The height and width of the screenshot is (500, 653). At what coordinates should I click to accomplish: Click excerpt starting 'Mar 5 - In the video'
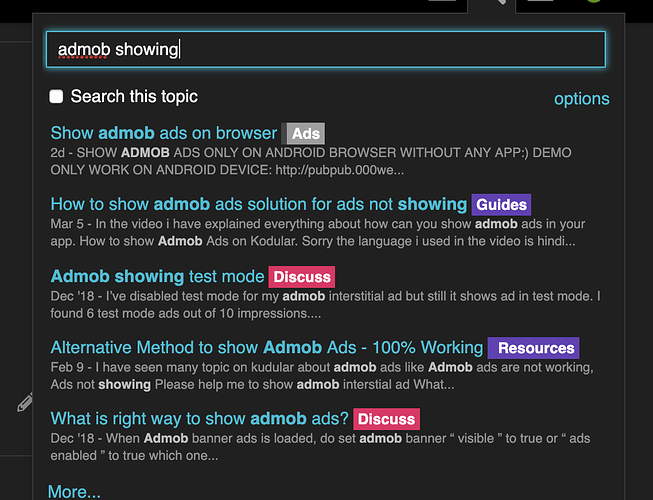(318, 232)
